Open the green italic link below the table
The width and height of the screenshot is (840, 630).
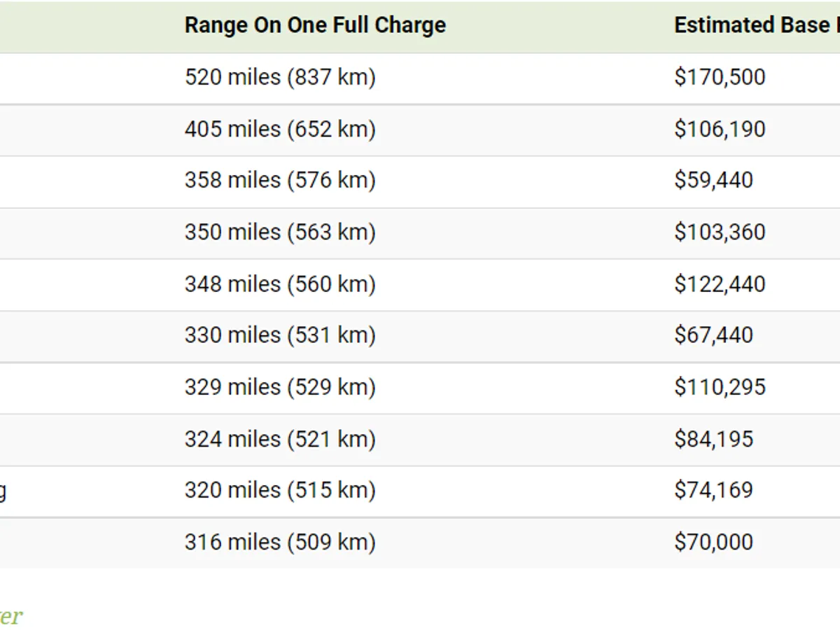click(10, 616)
